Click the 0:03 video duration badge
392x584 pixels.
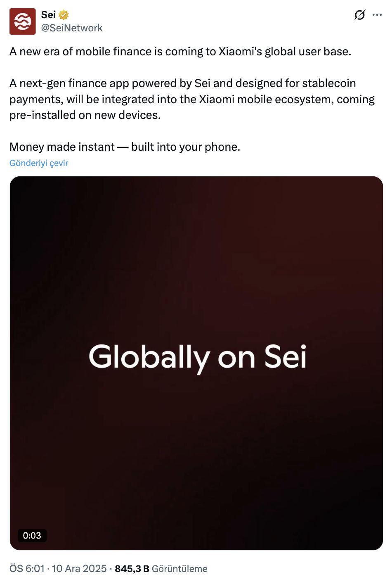pyautogui.click(x=32, y=536)
